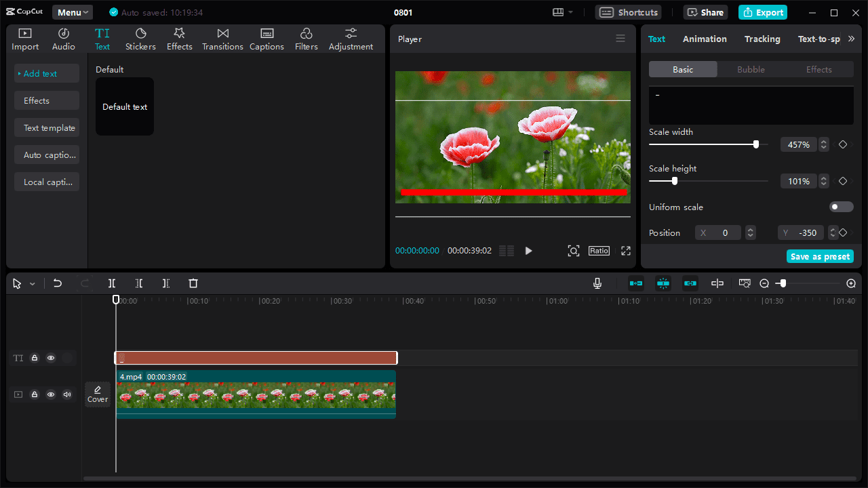This screenshot has width=868, height=488.
Task: Open the Adjustment tab
Action: 351,39
